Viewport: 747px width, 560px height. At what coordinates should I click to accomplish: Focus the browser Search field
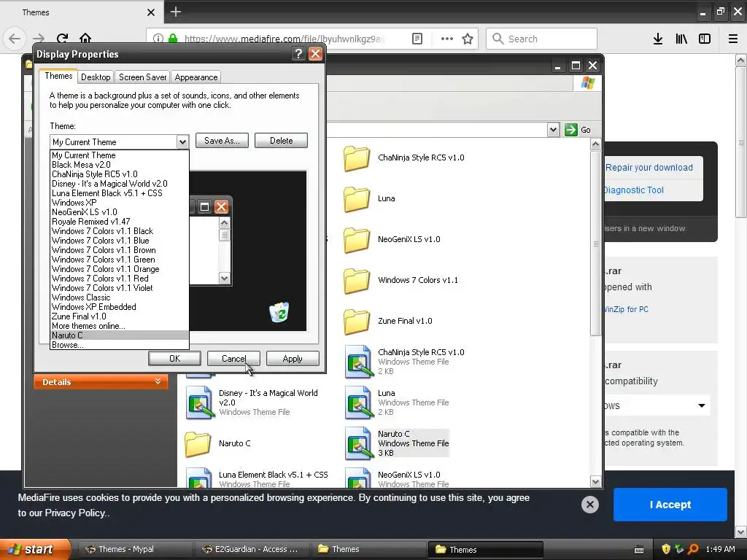tap(542, 39)
